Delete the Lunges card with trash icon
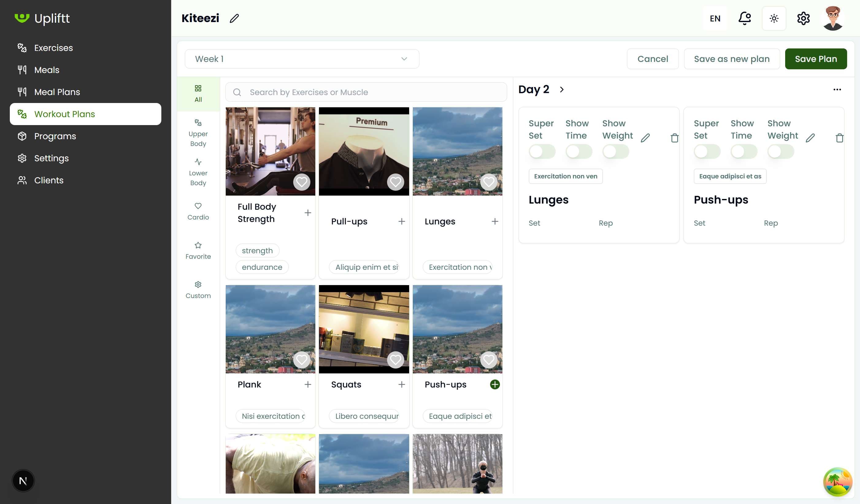The width and height of the screenshot is (860, 504). pos(674,138)
